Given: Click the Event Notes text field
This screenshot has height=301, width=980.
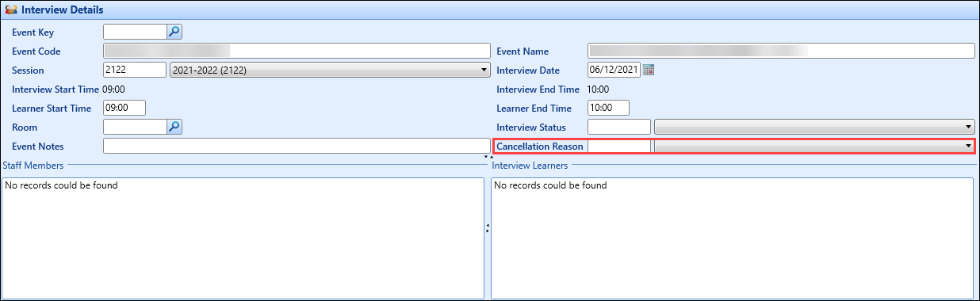Looking at the screenshot, I should point(297,146).
